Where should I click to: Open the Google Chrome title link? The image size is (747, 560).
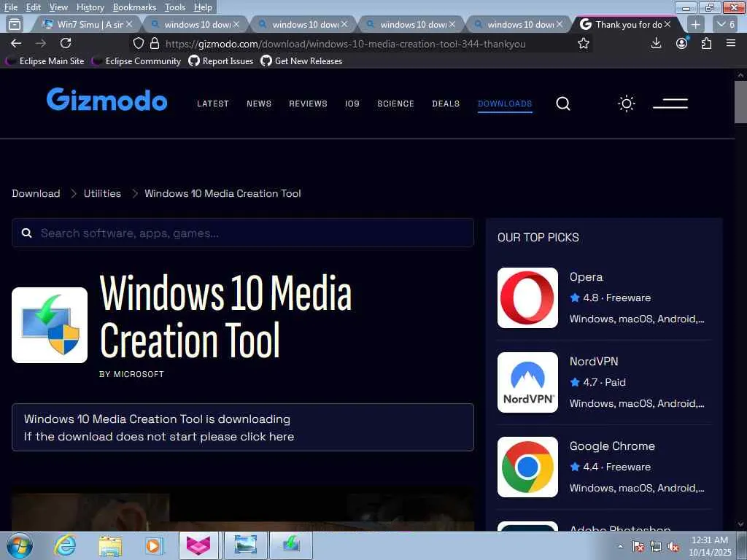click(x=612, y=446)
